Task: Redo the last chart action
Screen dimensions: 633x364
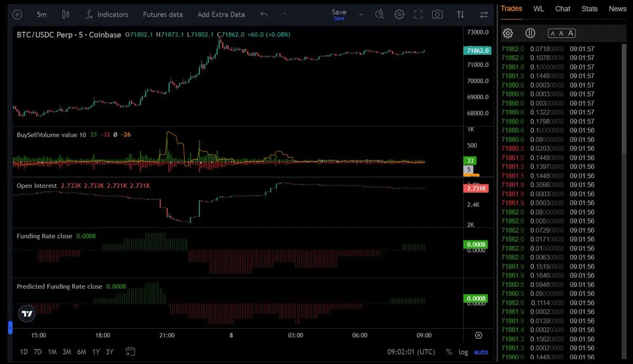Action: 283,15
